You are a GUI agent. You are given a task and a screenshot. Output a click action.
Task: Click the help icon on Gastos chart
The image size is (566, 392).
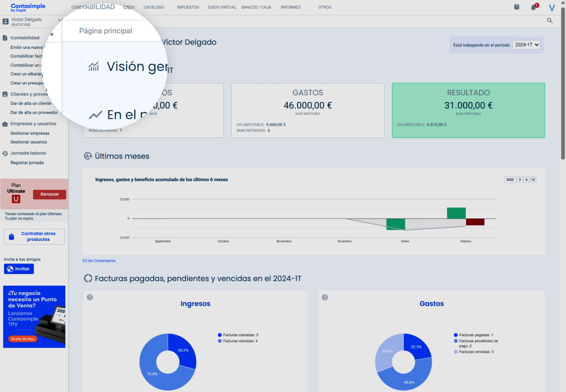[x=325, y=297]
